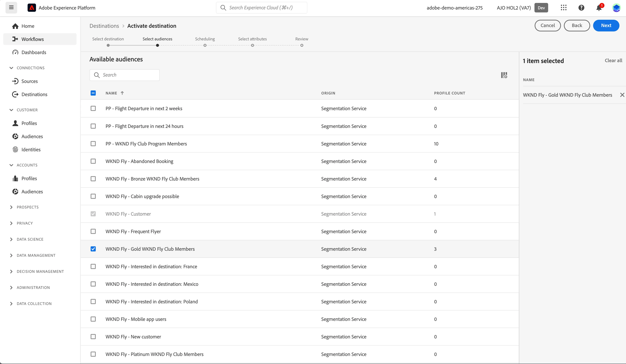The width and height of the screenshot is (626, 364).
Task: Remove Gold WKND Fly Club Members selection
Action: [622, 95]
